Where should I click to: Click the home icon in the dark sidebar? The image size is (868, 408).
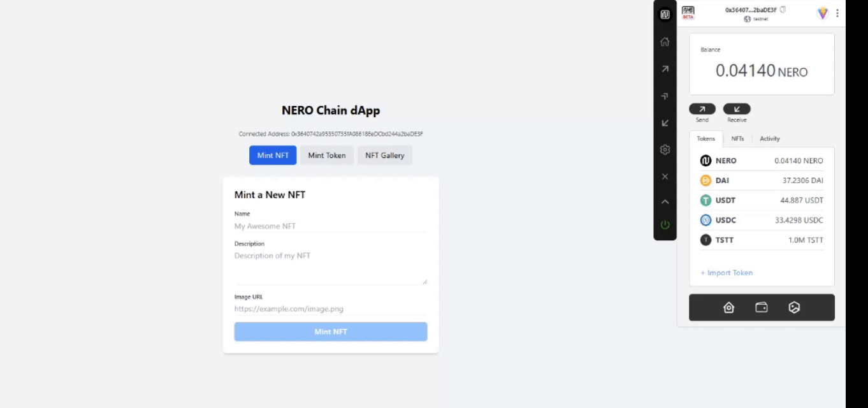coord(665,42)
